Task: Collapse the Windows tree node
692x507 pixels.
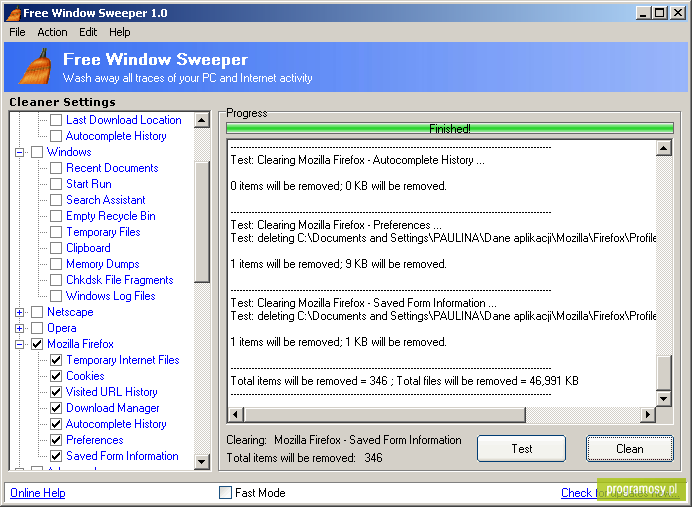Action: click(x=19, y=152)
